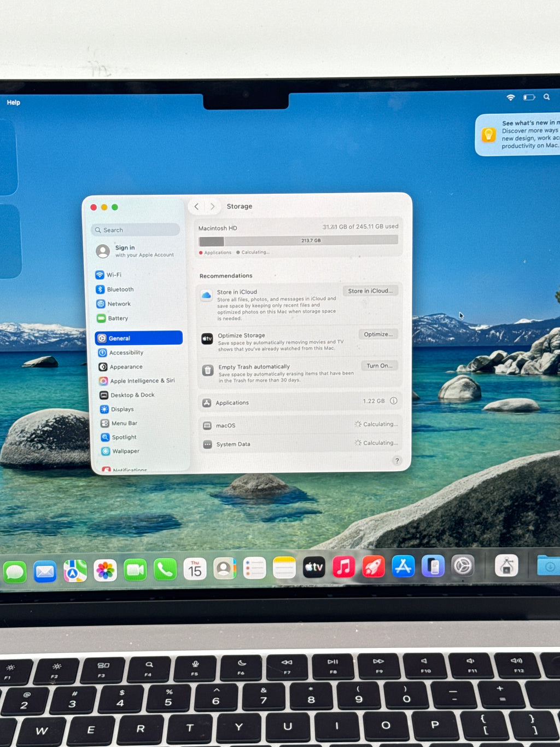
Task: Click the "Store in iCloud..." button
Action: click(370, 291)
